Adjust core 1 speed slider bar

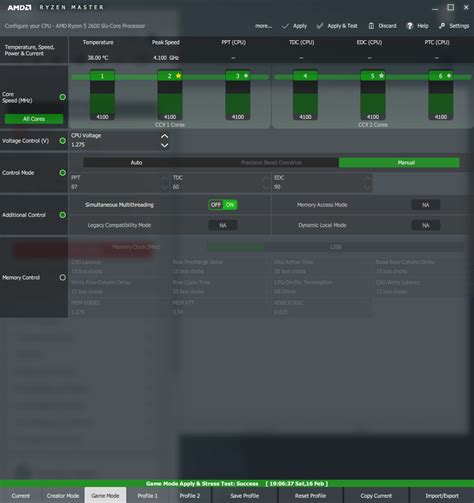102,95
